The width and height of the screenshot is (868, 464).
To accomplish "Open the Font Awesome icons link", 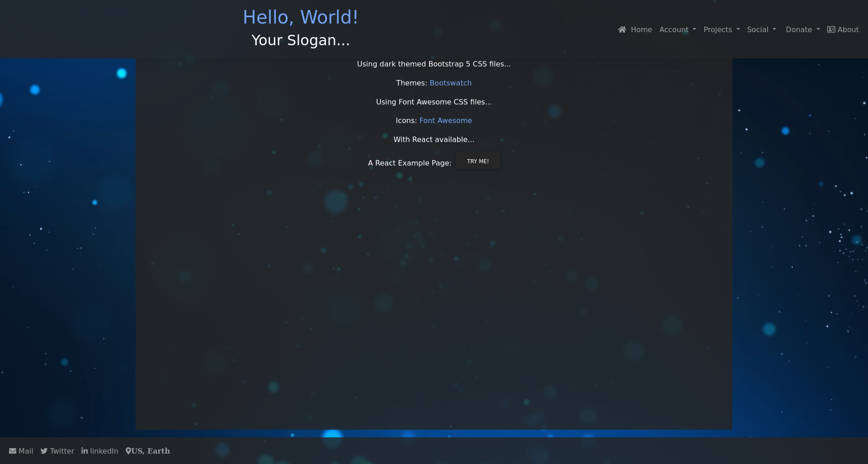I will pos(446,120).
